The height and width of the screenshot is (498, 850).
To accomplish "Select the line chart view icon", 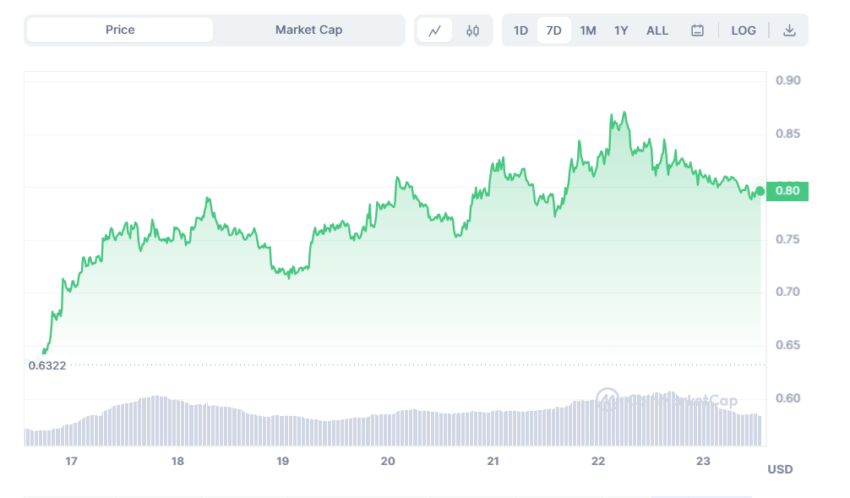I will 435,31.
